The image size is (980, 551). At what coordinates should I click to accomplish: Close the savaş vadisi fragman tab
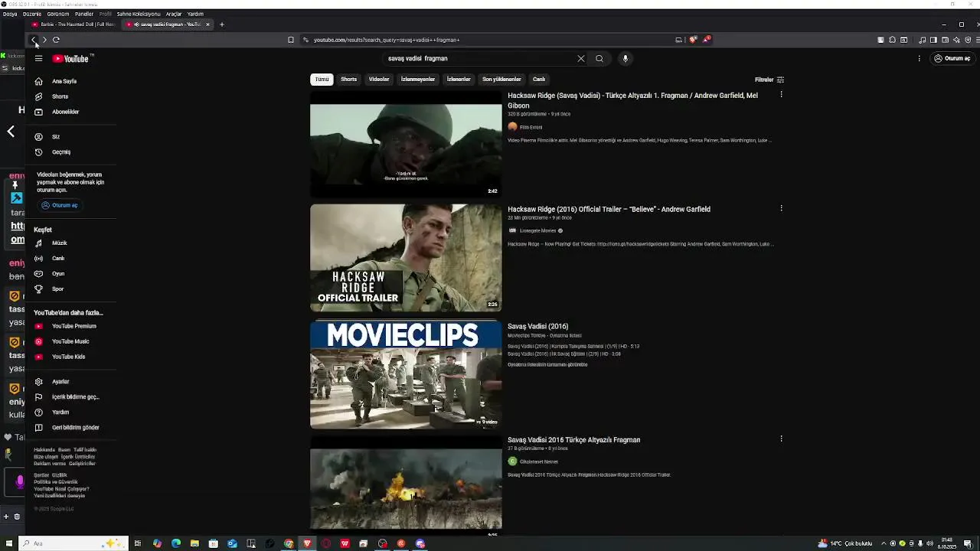pyautogui.click(x=207, y=24)
